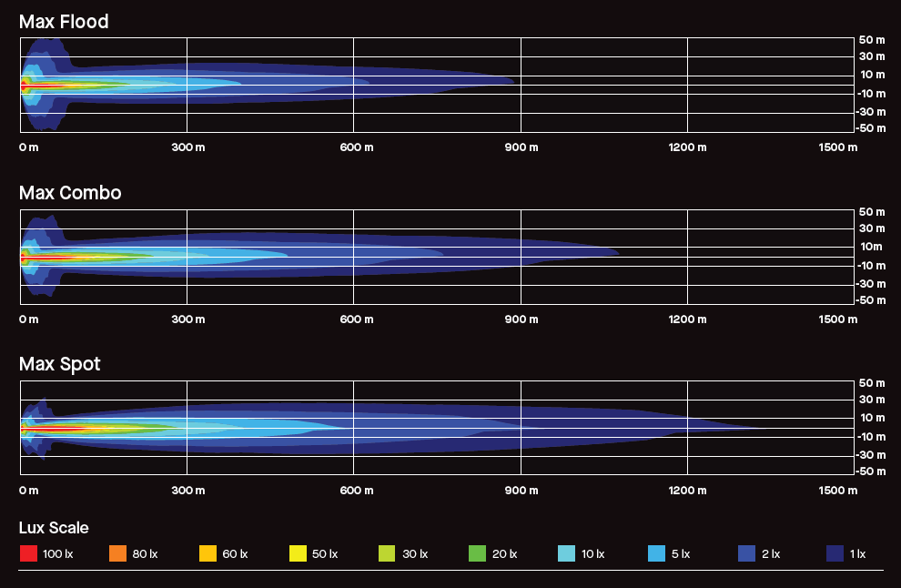Click the green 20 lx swatch

coord(477,553)
